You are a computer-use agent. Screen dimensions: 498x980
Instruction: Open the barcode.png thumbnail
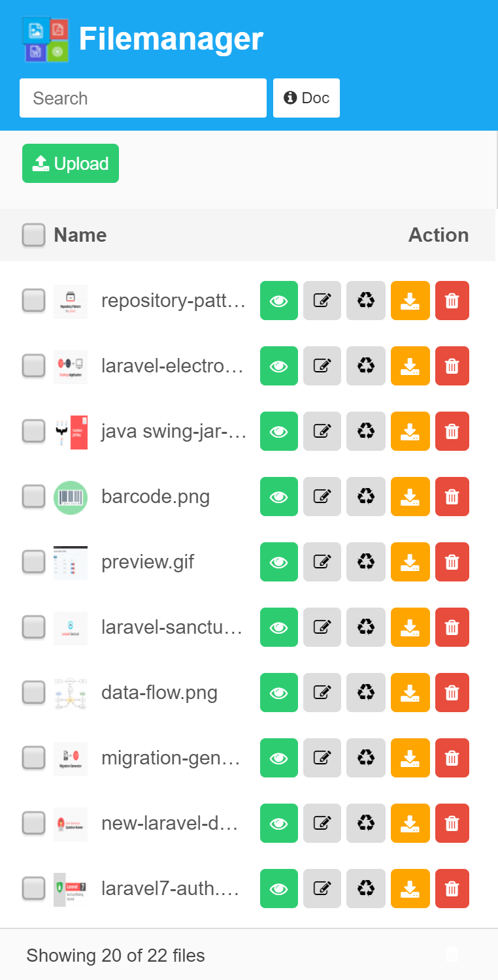point(71,497)
